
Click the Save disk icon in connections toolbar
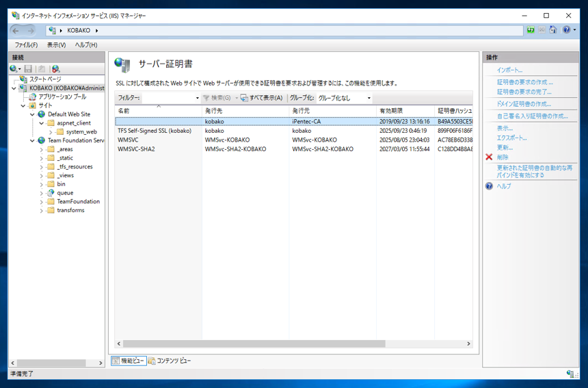point(28,68)
